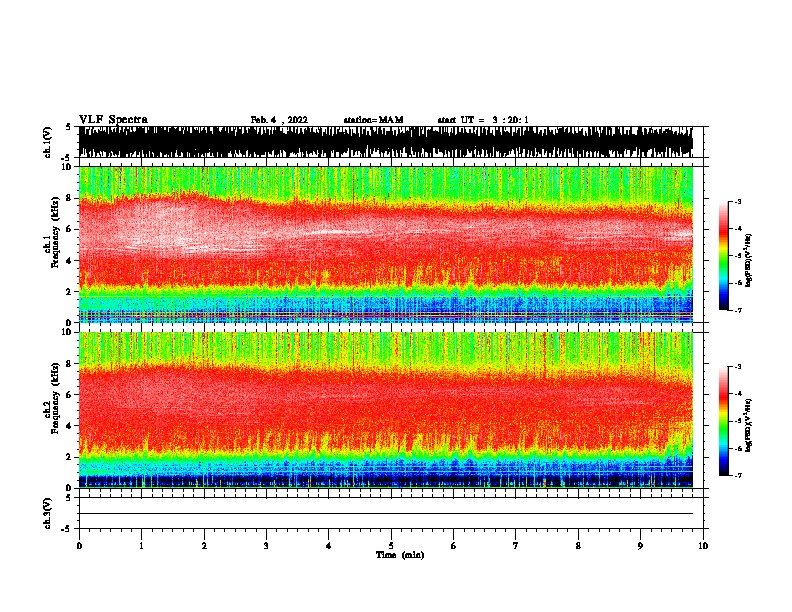Click time axis tick label "0"
This screenshot has height=612, width=792.
click(x=79, y=546)
